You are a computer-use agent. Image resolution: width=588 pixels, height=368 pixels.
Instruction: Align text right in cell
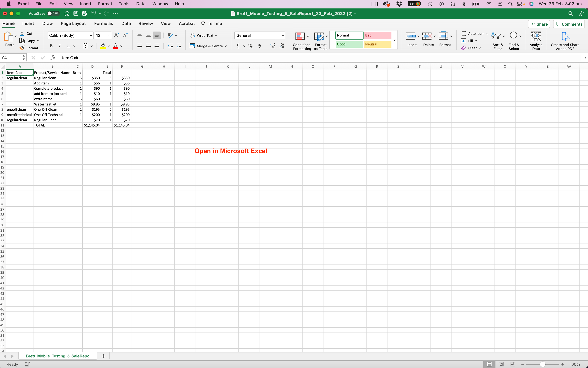(157, 46)
